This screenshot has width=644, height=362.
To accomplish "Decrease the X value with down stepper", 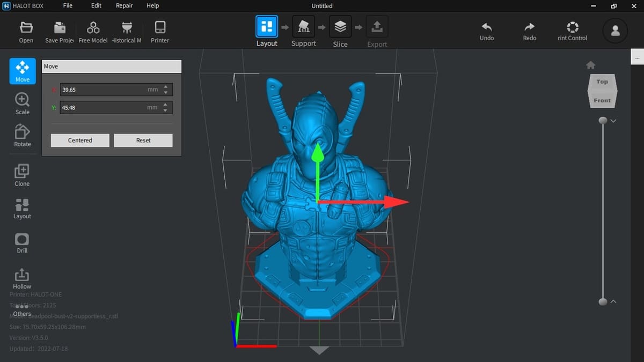I will (166, 93).
